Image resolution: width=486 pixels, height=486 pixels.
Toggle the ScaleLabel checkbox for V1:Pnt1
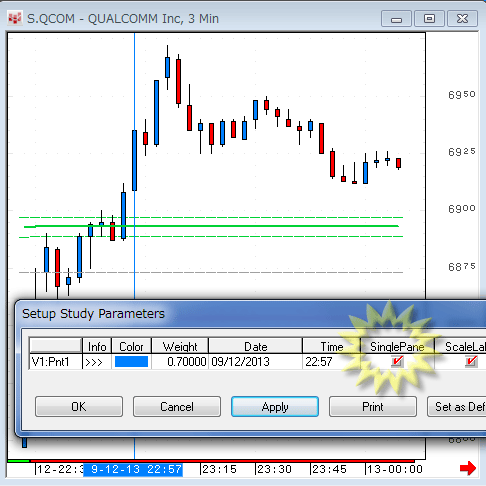coord(471,361)
